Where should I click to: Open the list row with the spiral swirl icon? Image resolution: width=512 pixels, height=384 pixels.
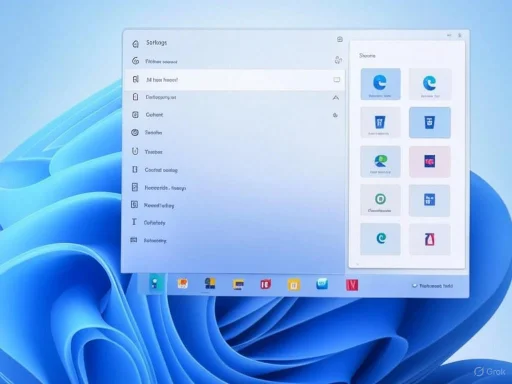point(235,61)
